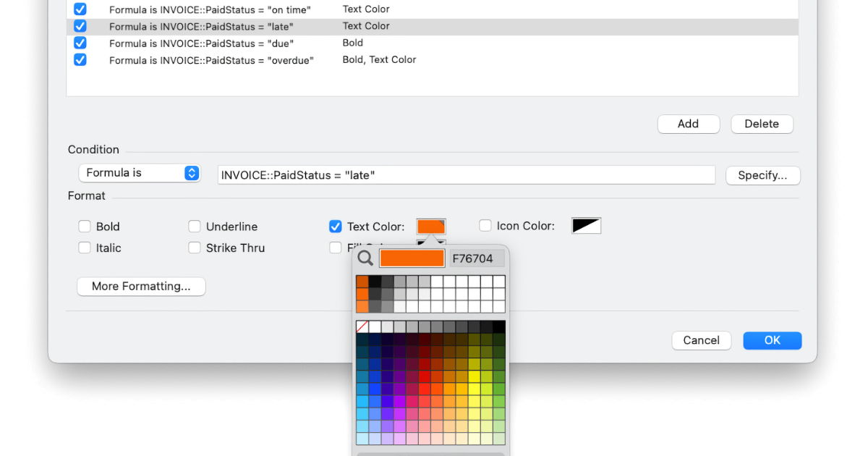This screenshot has width=868, height=456.
Task: Uncheck the "due" condition checkbox
Action: pyautogui.click(x=80, y=43)
